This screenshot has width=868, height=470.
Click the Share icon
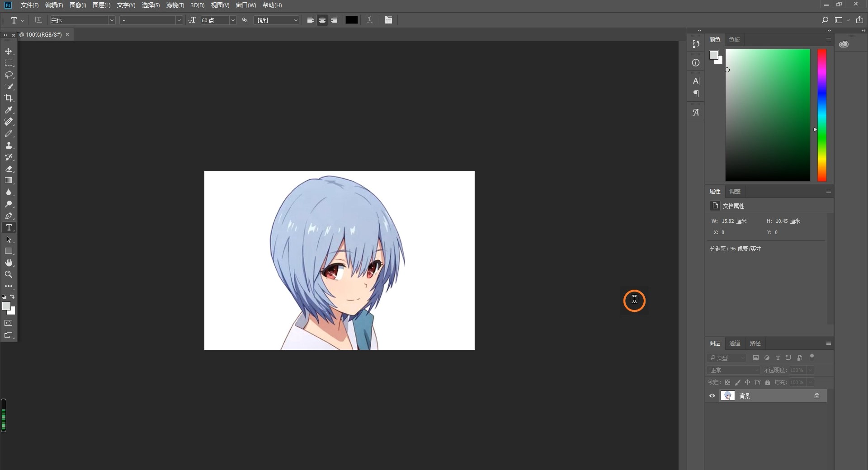pyautogui.click(x=859, y=20)
